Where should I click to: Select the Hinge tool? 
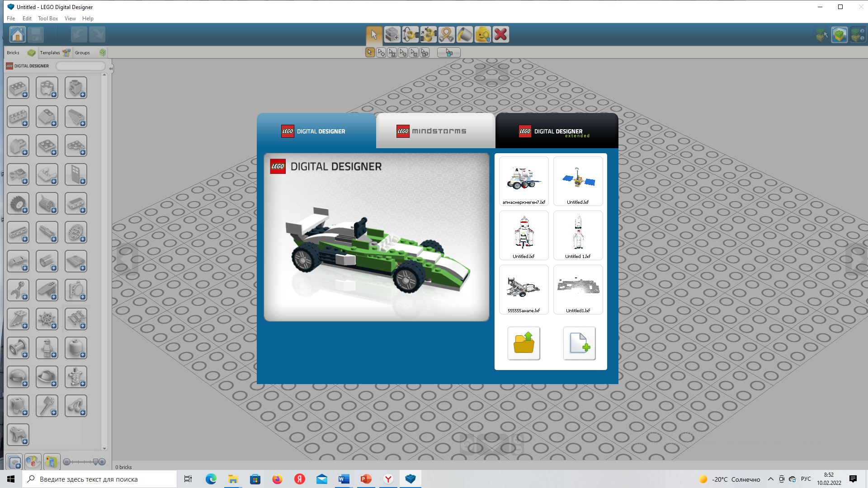410,34
